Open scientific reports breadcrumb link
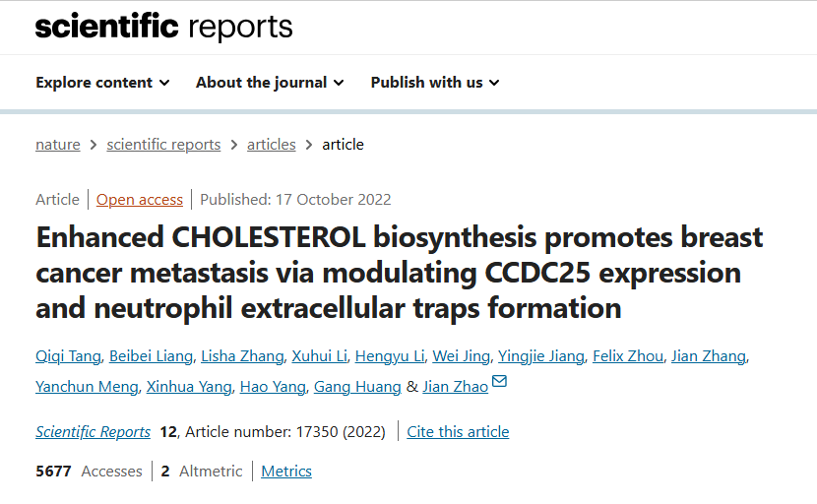817x504 pixels. [x=163, y=145]
